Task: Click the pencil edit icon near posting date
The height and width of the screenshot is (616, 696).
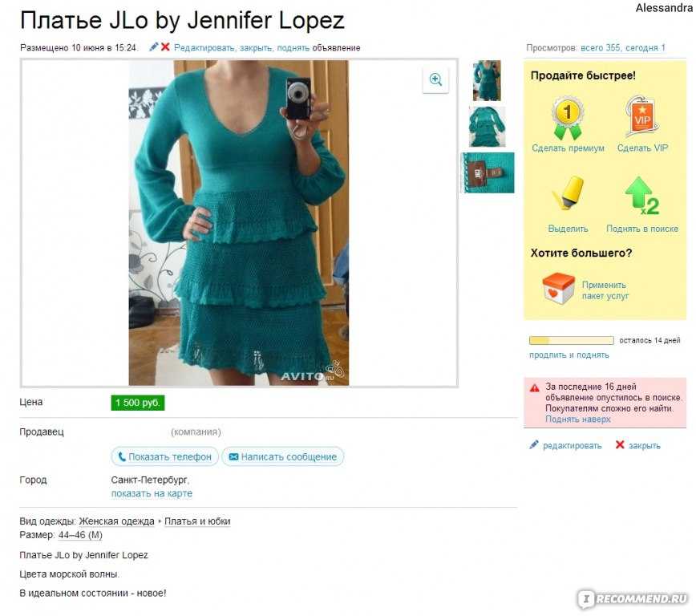Action: [154, 47]
